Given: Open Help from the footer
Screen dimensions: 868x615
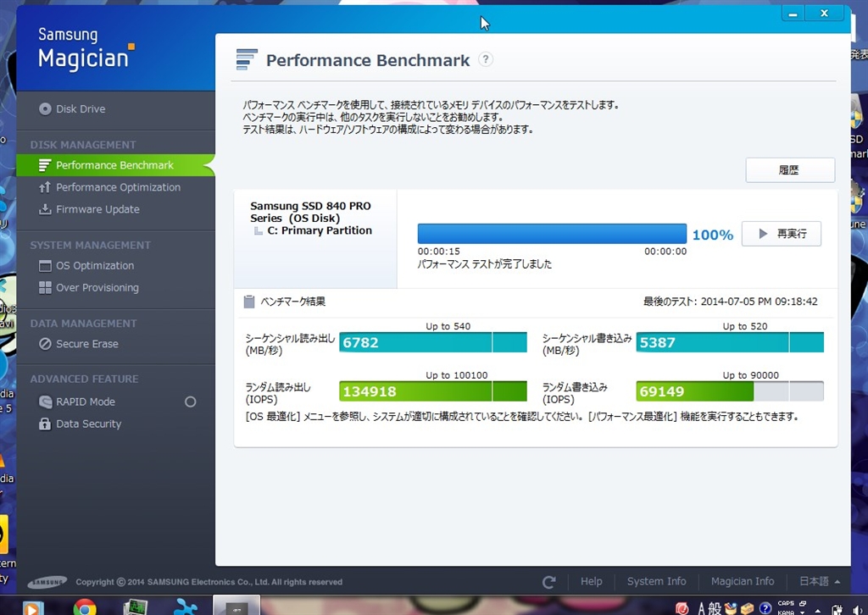Looking at the screenshot, I should coord(591,581).
